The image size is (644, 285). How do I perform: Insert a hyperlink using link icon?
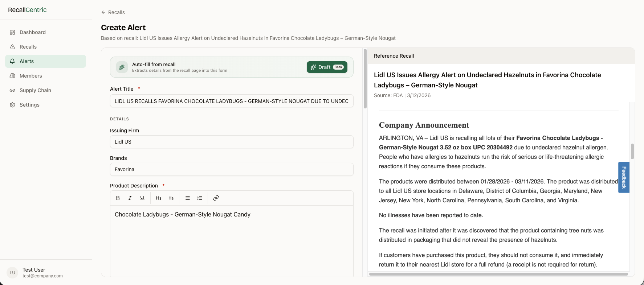point(216,198)
